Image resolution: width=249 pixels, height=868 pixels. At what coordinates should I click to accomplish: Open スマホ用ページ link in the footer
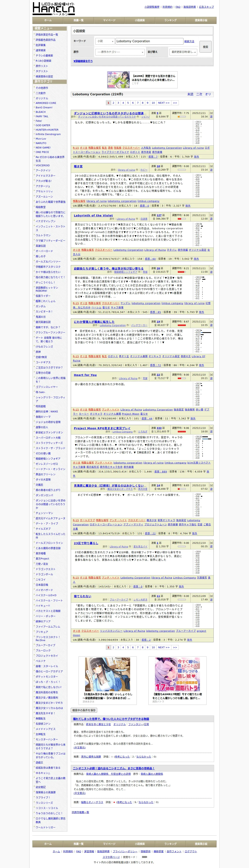[x=111, y=857]
